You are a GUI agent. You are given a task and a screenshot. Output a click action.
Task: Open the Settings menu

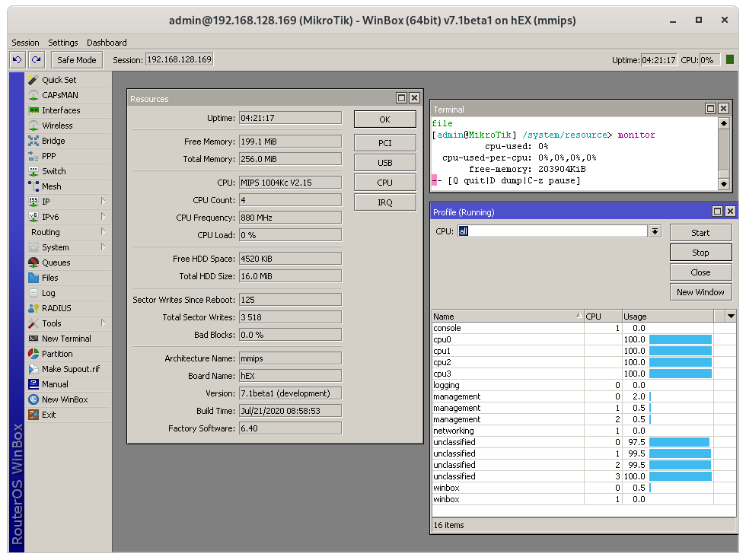pyautogui.click(x=62, y=43)
